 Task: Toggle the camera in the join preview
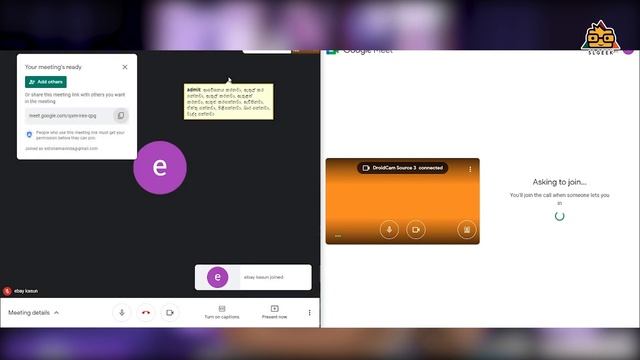pos(416,230)
